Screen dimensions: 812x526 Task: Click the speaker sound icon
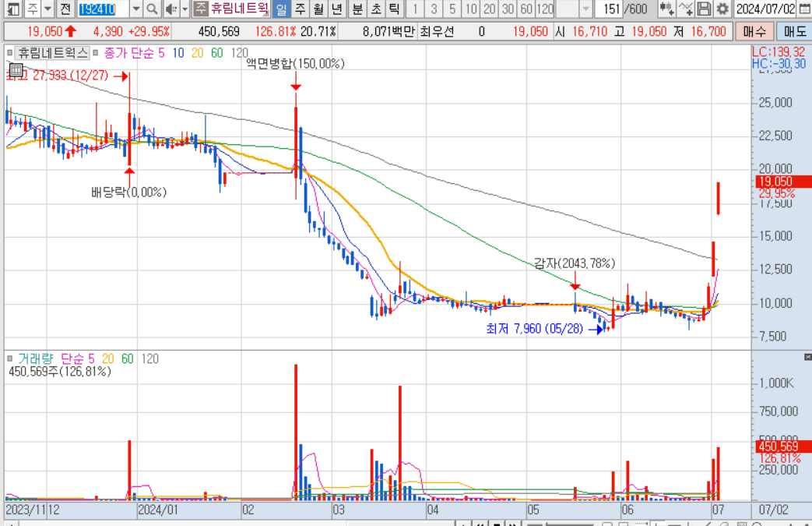(171, 9)
